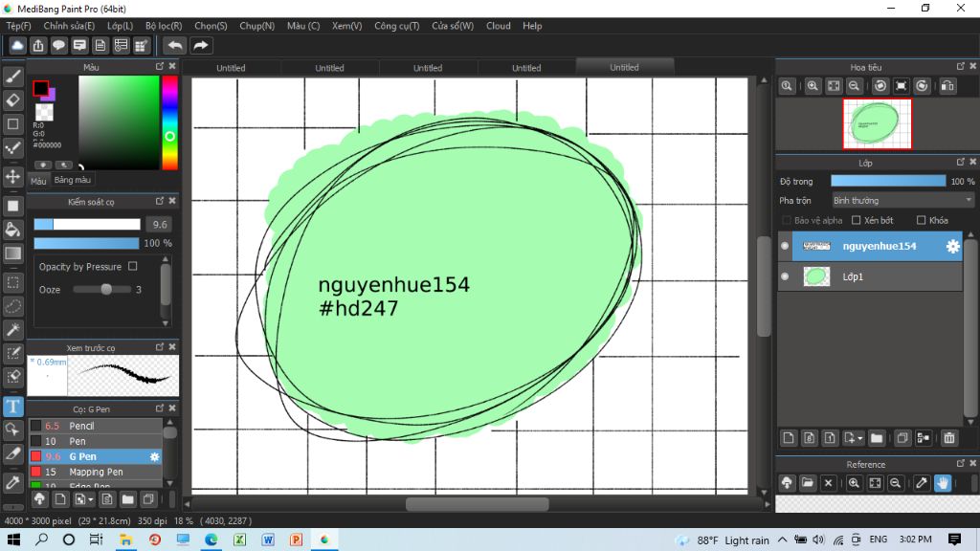Delete layer with trash icon
This screenshot has width=980, height=551.
tap(949, 438)
